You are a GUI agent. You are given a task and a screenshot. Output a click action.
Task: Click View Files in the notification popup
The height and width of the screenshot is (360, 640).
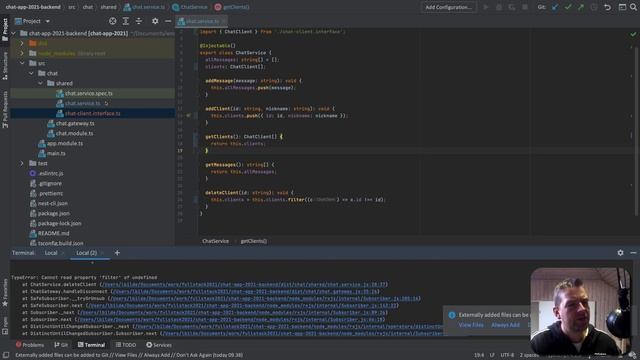[x=471, y=325]
